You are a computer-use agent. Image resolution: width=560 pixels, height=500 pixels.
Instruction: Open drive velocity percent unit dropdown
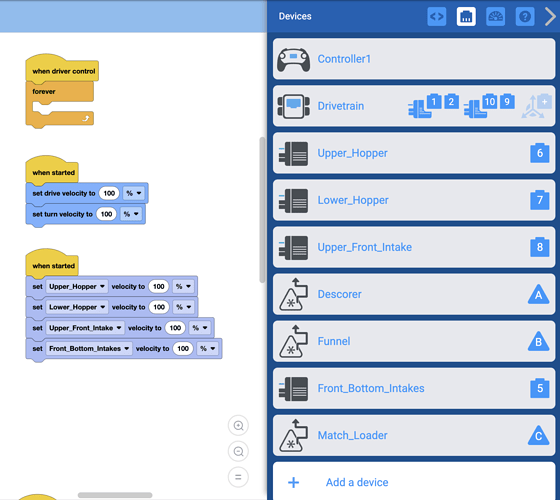tap(134, 193)
